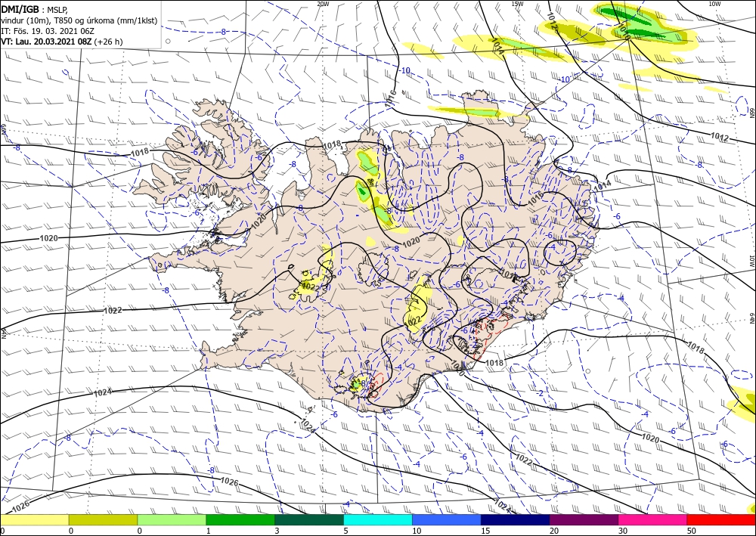Click the '1010' isobar pressure label
Screen dimensions: 756x536
[624, 32]
